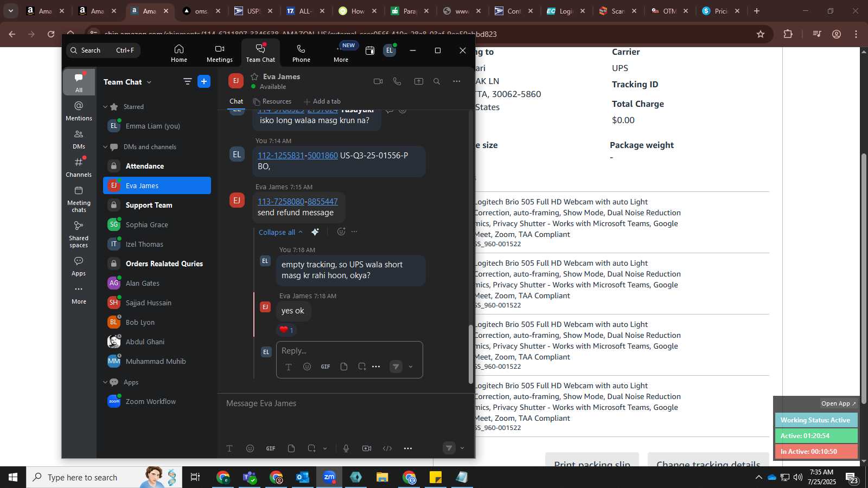Click Add a tab in the chat

point(322,101)
